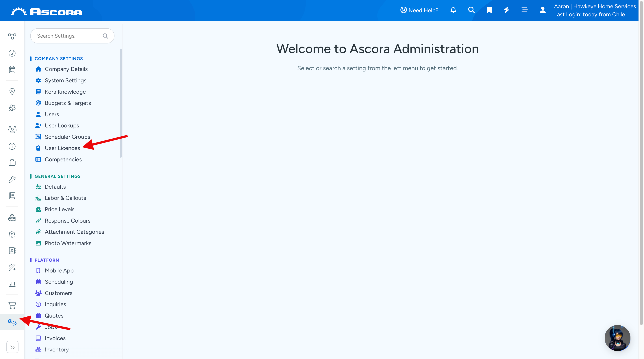Open the user profile icon

point(543,10)
